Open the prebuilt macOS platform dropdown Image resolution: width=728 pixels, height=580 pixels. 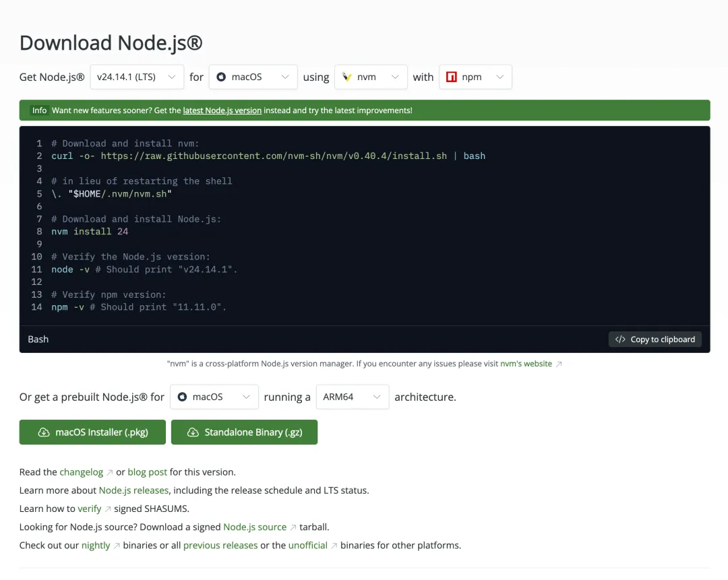coord(214,397)
